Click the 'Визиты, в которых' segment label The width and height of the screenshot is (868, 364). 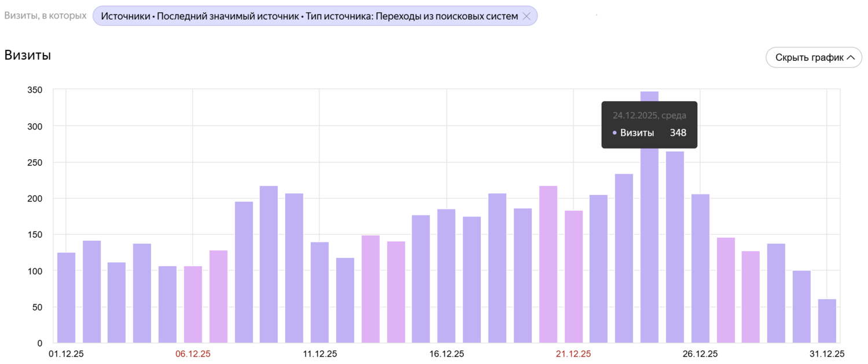coord(45,16)
